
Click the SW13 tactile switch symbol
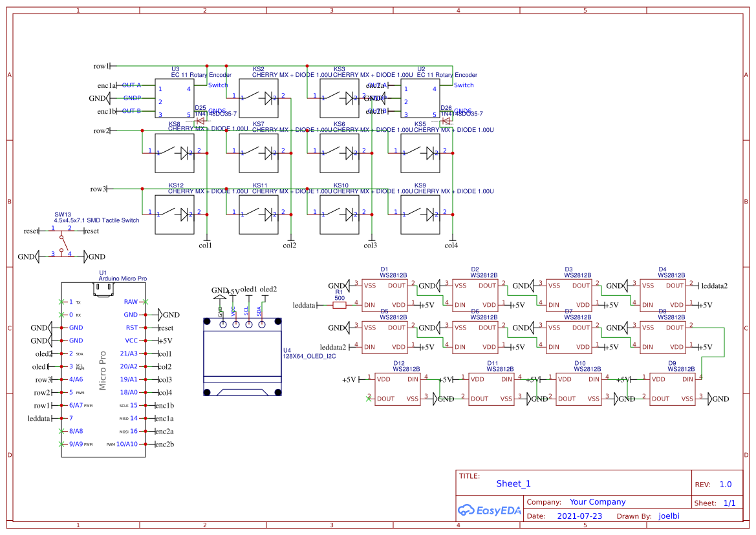point(61,242)
